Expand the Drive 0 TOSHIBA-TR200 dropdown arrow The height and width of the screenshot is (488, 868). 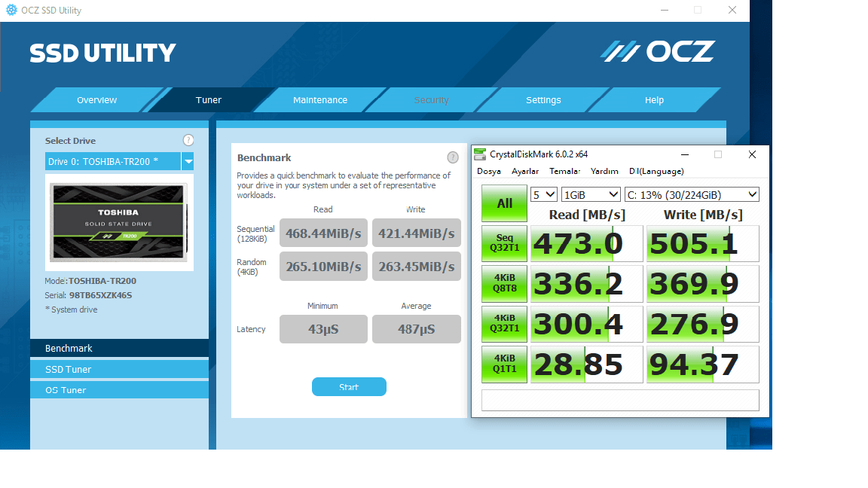188,162
